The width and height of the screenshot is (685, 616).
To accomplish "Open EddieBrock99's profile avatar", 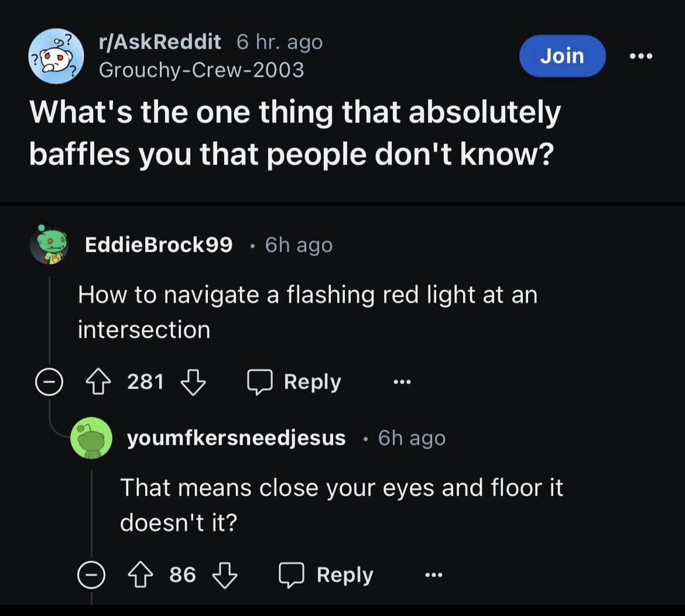I will point(51,244).
